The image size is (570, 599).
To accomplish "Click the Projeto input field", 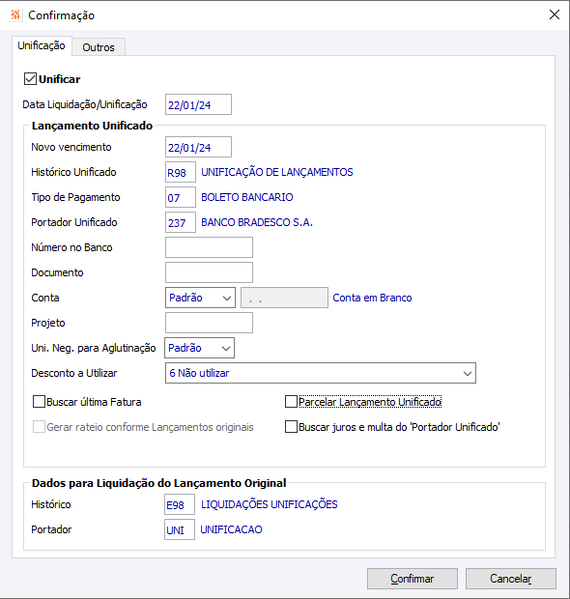I will (x=209, y=323).
